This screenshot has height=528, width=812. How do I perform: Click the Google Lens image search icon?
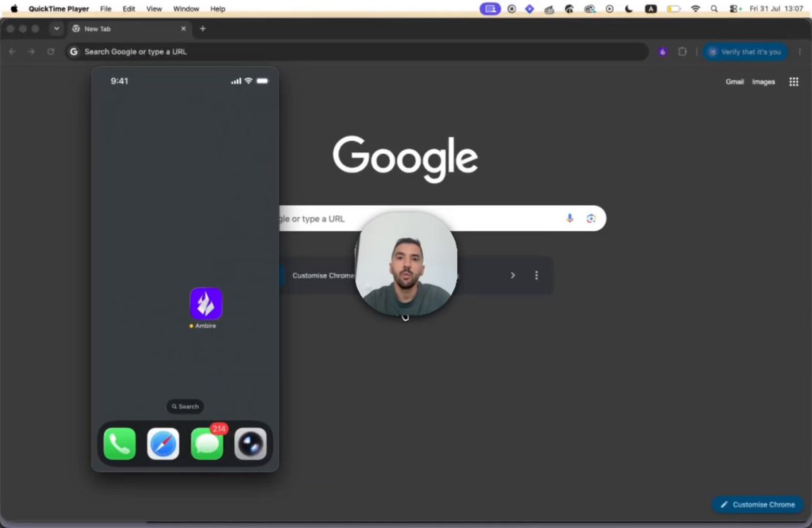click(591, 218)
